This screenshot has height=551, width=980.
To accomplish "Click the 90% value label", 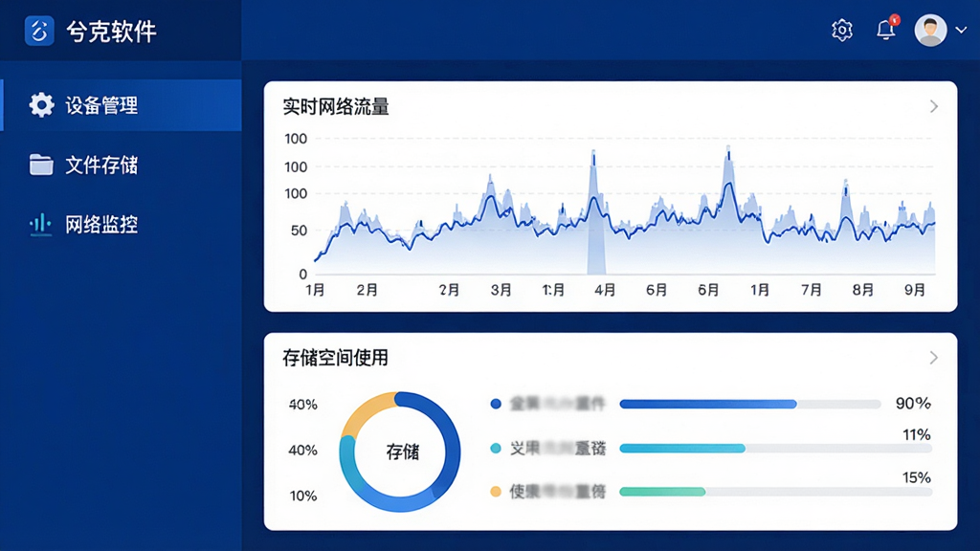I will pyautogui.click(x=913, y=403).
